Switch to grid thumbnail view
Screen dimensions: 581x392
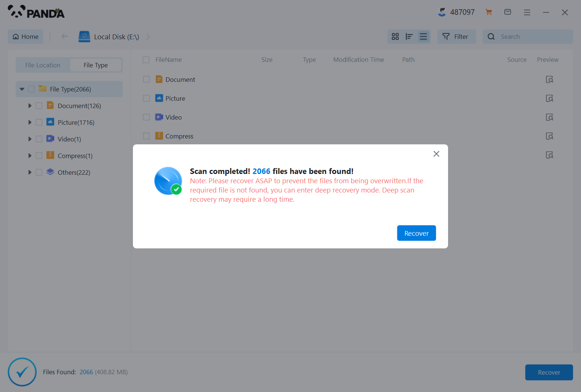click(x=395, y=37)
